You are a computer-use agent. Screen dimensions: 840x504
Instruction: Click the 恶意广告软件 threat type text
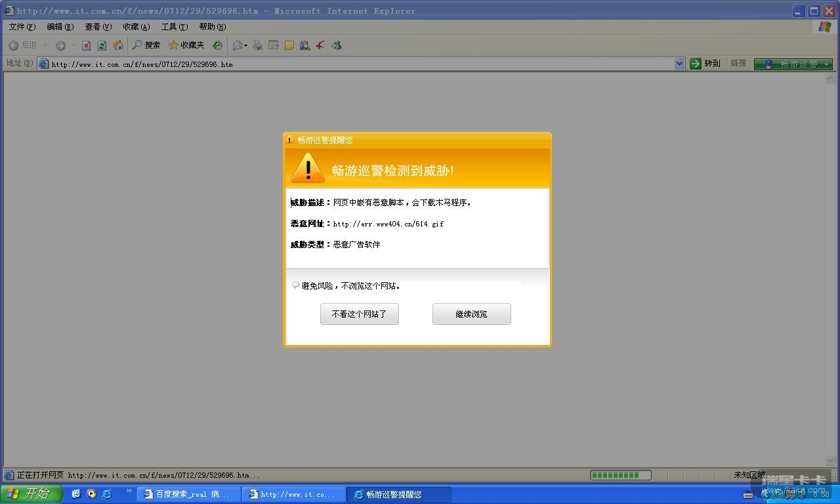[356, 245]
